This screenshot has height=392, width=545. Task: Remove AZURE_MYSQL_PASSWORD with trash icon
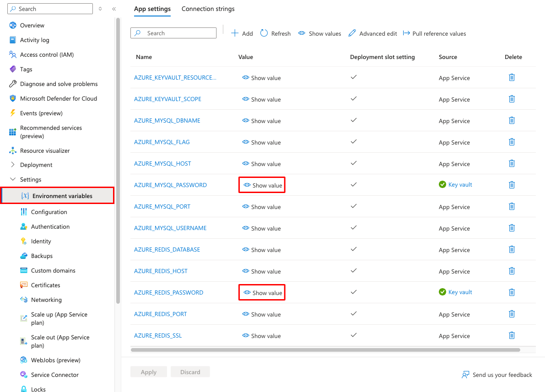pyautogui.click(x=512, y=185)
